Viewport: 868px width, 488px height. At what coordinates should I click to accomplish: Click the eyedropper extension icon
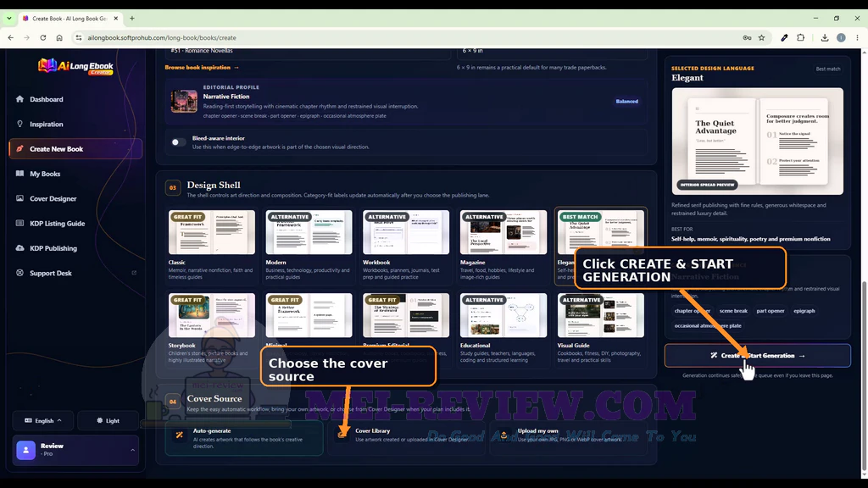[x=784, y=37]
